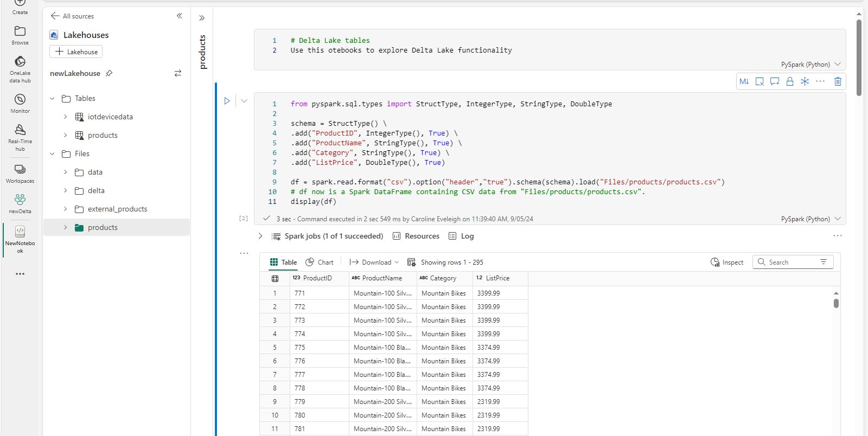Open the newDelta workspace
868x436 pixels.
[x=20, y=204]
